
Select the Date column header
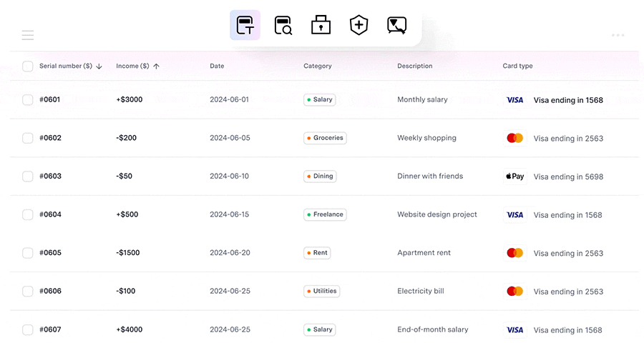click(x=217, y=66)
